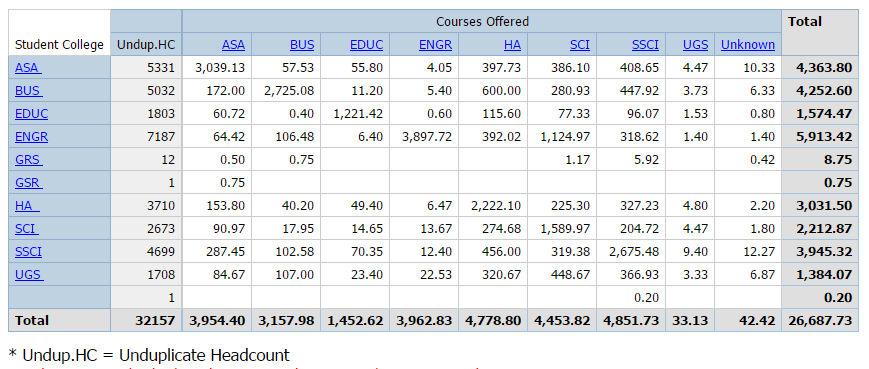This screenshot has width=869, height=369.
Task: Click the UGS course column header link
Action: pos(695,44)
